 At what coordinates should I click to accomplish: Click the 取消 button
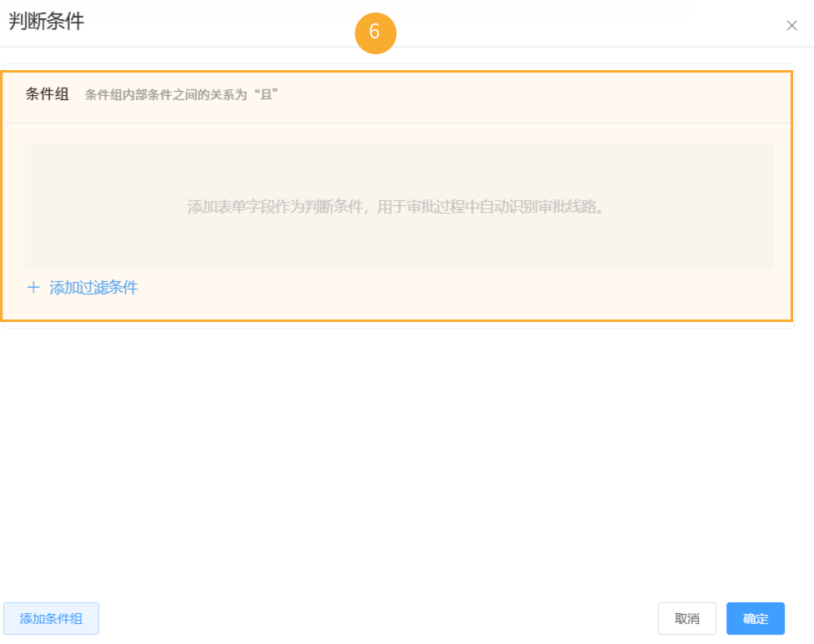coord(687,618)
